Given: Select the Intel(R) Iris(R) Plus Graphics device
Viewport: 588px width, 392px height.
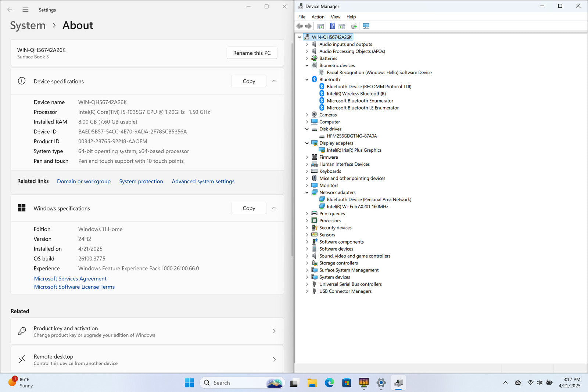Looking at the screenshot, I should click(x=354, y=150).
